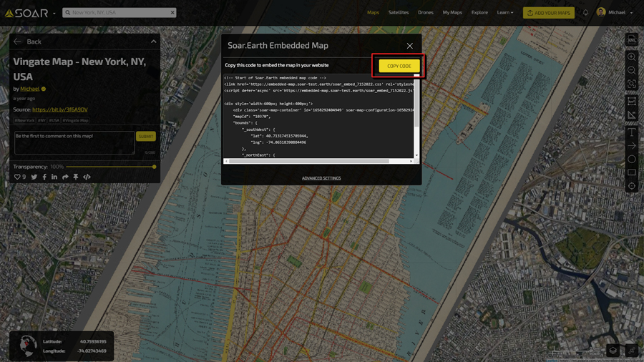Viewport: 644px width, 362px height.
Task: Expand the Learn menu
Action: pos(504,12)
